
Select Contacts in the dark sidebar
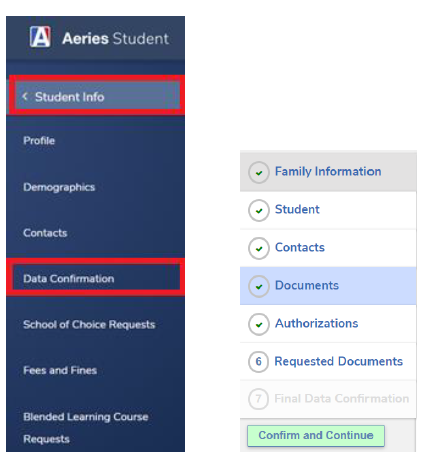pyautogui.click(x=45, y=233)
